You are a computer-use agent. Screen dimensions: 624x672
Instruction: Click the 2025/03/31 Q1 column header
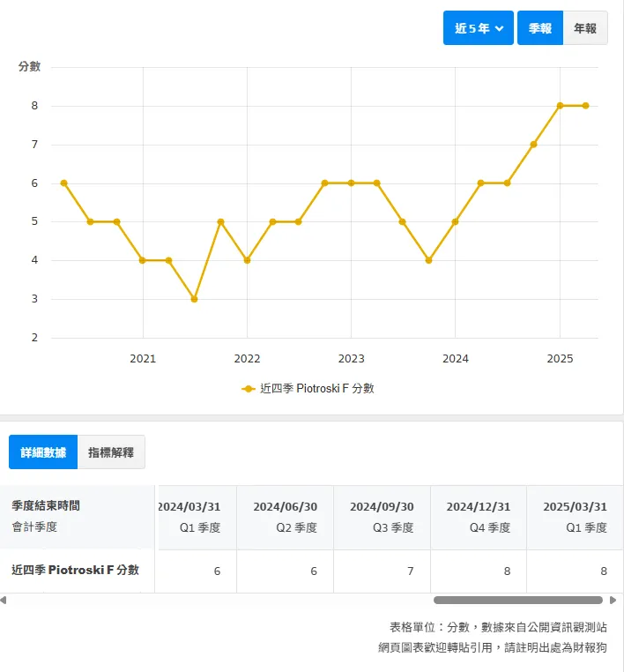pos(576,518)
